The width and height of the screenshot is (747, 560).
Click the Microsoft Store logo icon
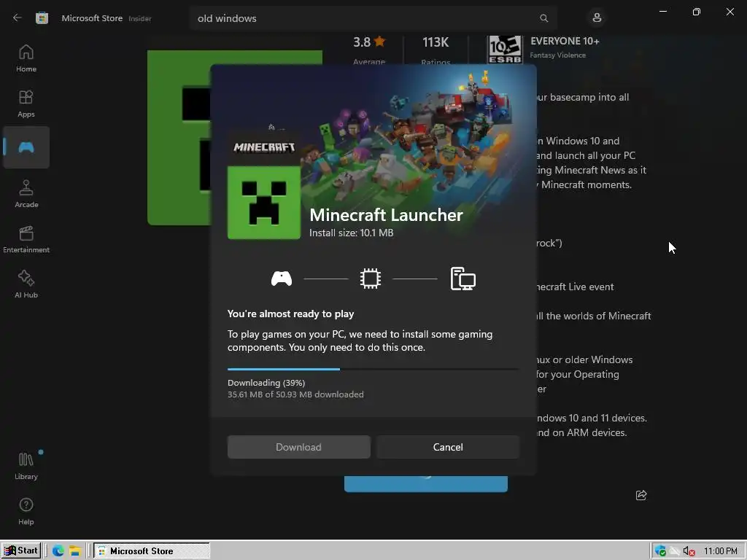point(42,18)
